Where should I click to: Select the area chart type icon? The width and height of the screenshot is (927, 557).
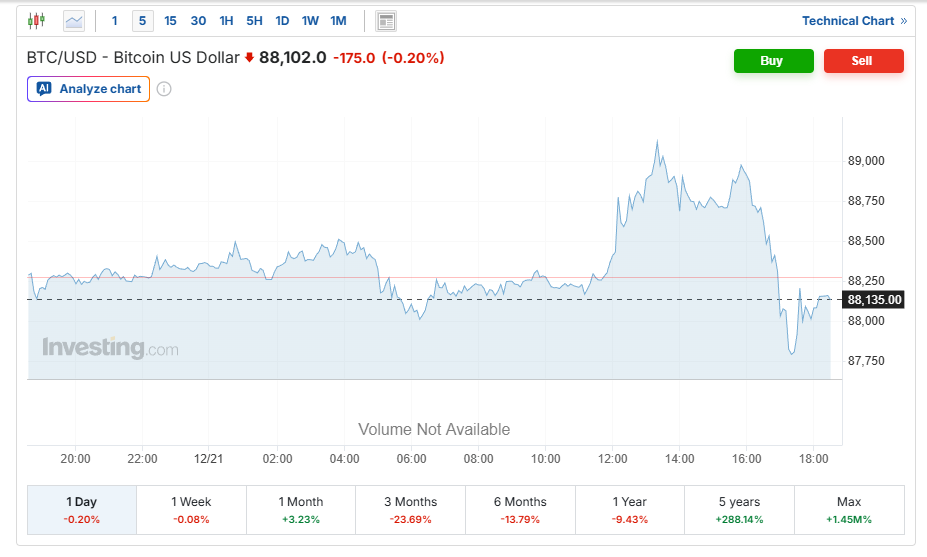(74, 21)
